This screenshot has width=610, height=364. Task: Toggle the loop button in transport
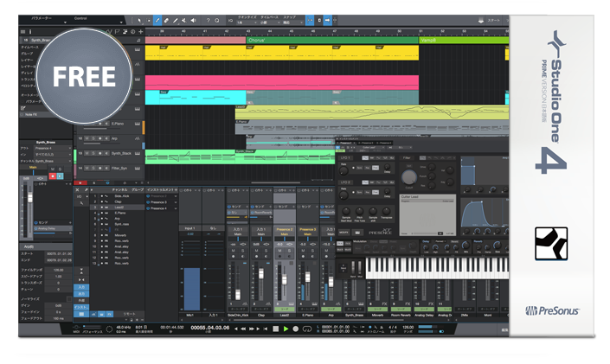pos(307,329)
